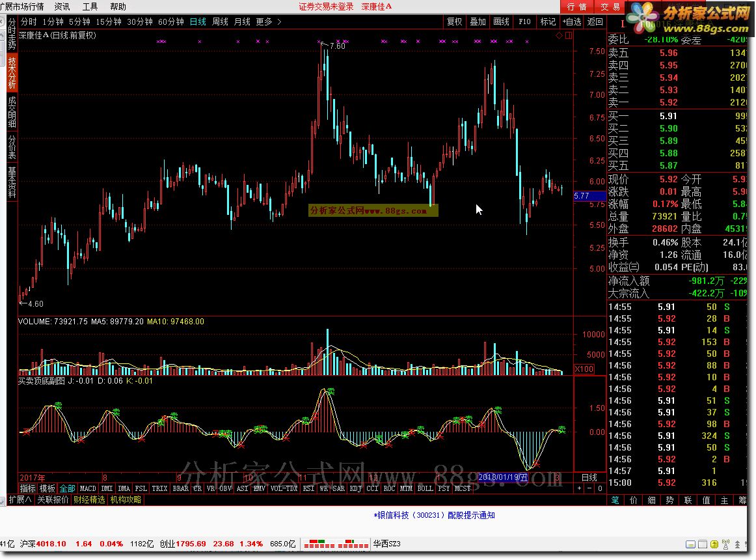Viewport: 756px width, 560px height.
Task: Select the RSI indicator
Action: pyautogui.click(x=308, y=488)
